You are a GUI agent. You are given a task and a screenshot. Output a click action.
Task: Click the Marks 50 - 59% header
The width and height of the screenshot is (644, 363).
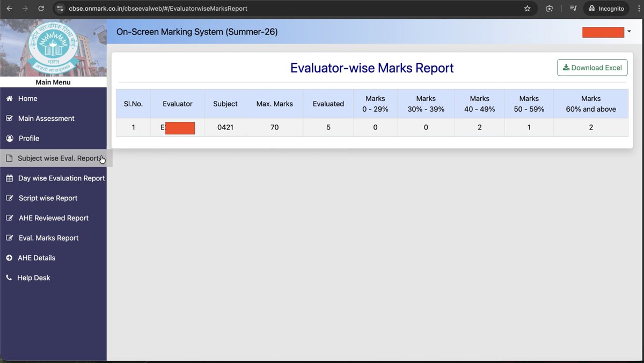pos(529,104)
